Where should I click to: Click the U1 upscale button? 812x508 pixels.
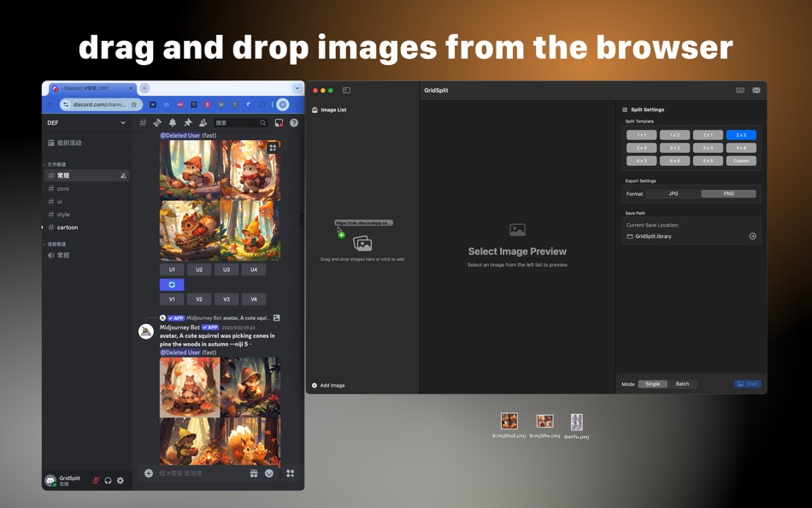(x=171, y=269)
